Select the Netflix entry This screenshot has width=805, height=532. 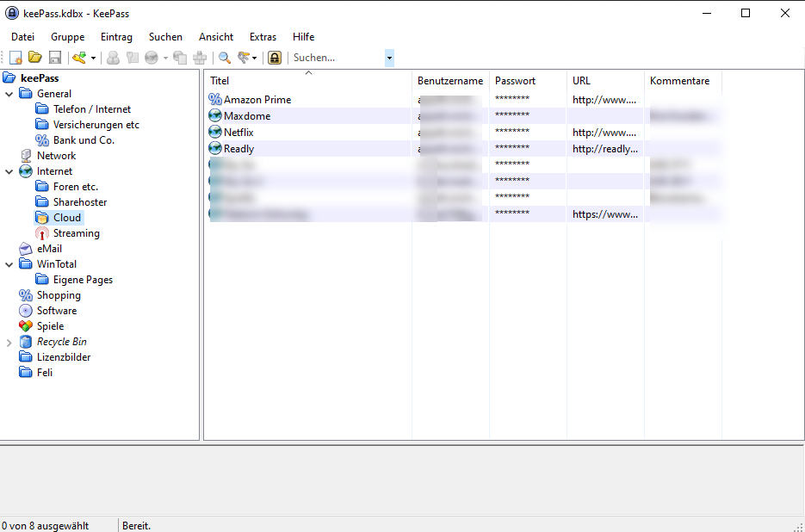coord(238,133)
